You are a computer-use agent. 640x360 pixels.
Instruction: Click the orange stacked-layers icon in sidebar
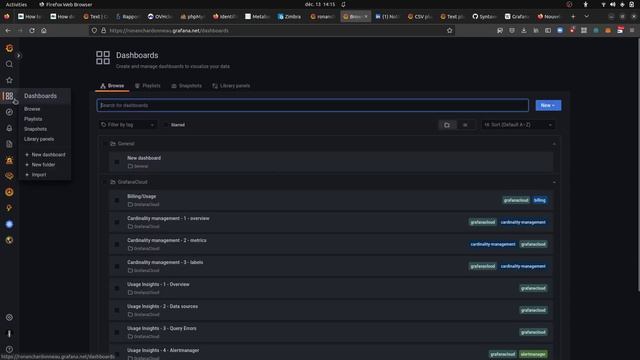pyautogui.click(x=9, y=176)
